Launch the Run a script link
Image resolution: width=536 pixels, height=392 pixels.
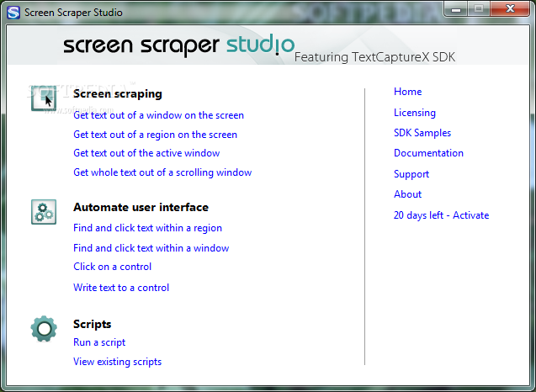point(99,342)
